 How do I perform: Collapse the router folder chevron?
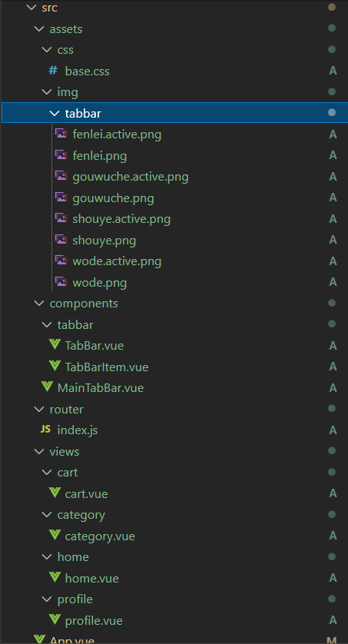click(39, 410)
